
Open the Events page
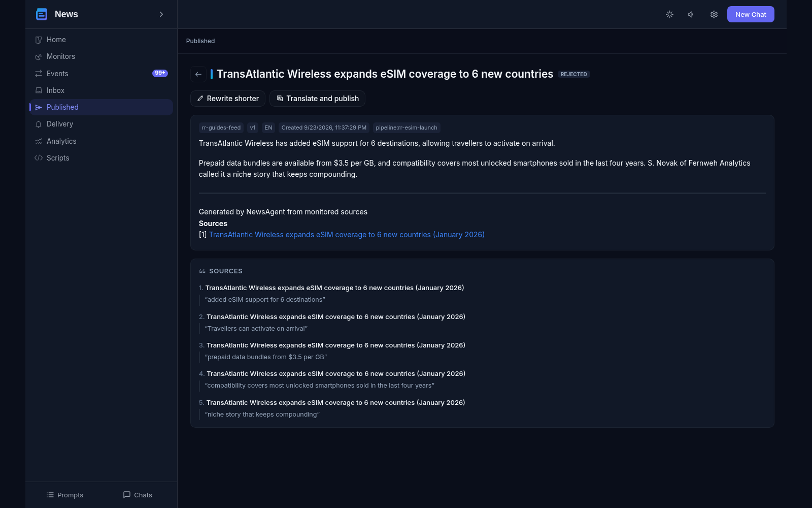(x=101, y=74)
